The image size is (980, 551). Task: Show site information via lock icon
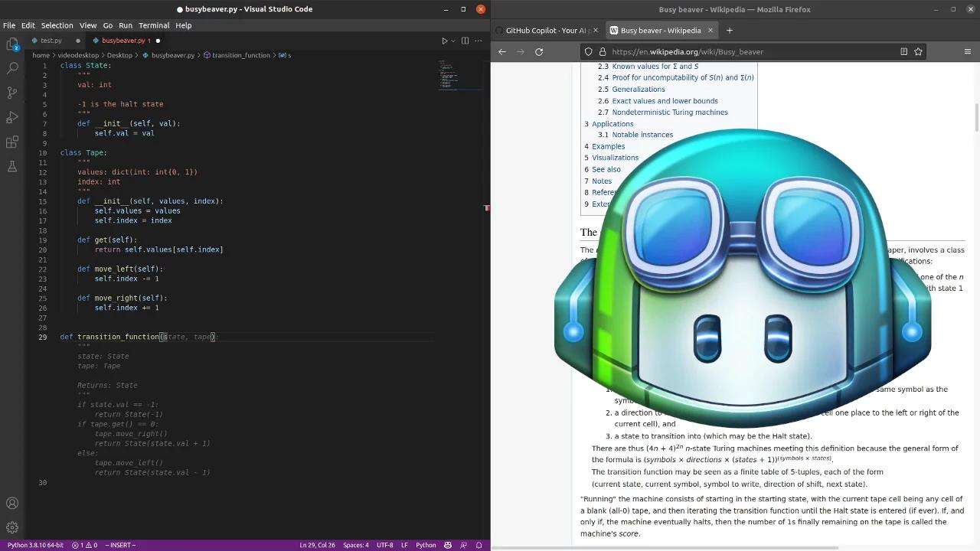click(x=602, y=51)
